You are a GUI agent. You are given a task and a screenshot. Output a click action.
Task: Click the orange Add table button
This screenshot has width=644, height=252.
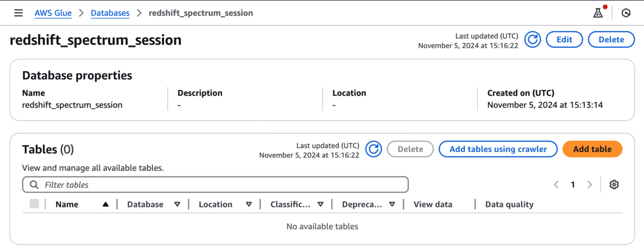(592, 149)
